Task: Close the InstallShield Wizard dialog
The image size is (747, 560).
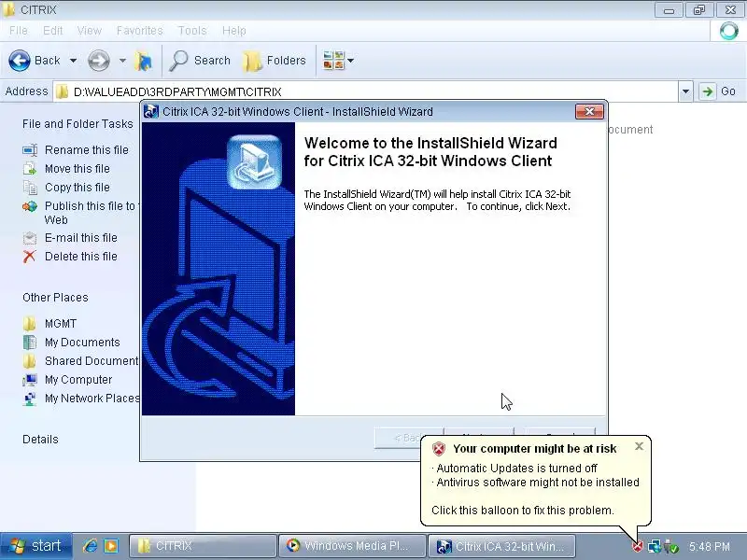Action: click(x=589, y=111)
